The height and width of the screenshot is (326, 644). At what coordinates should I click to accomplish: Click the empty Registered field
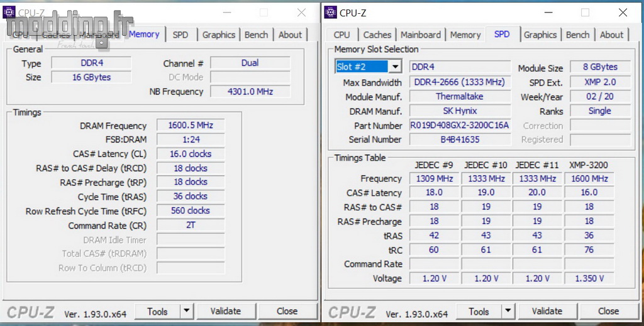[601, 139]
